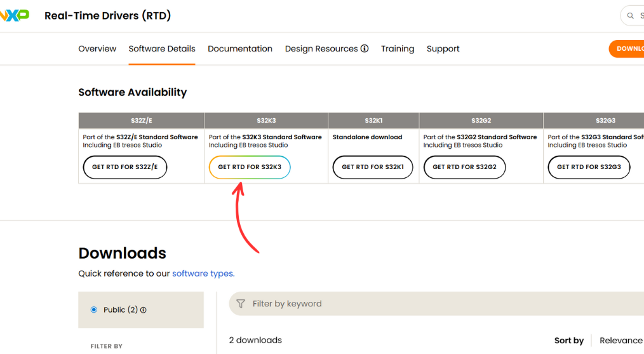Click the search magnifier icon
The image size is (644, 354).
point(630,16)
